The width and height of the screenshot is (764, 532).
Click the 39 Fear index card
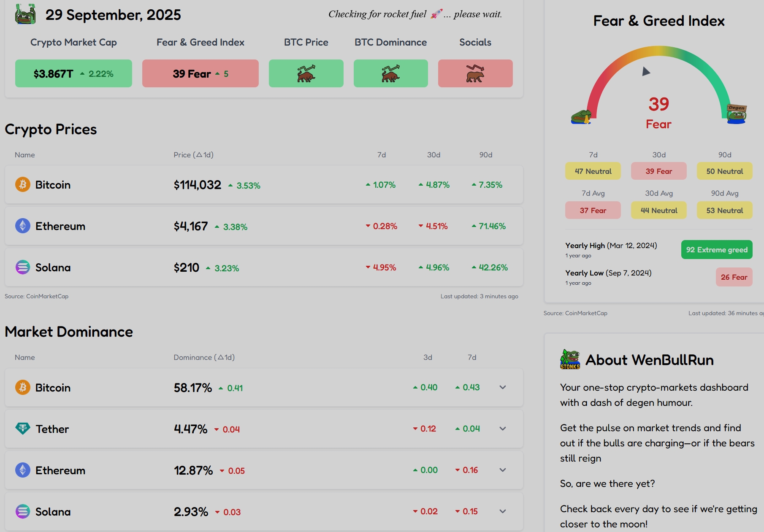tap(200, 74)
